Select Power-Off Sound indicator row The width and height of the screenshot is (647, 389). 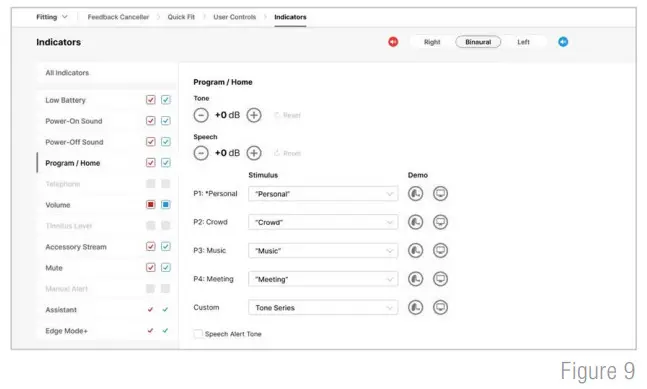click(107, 142)
